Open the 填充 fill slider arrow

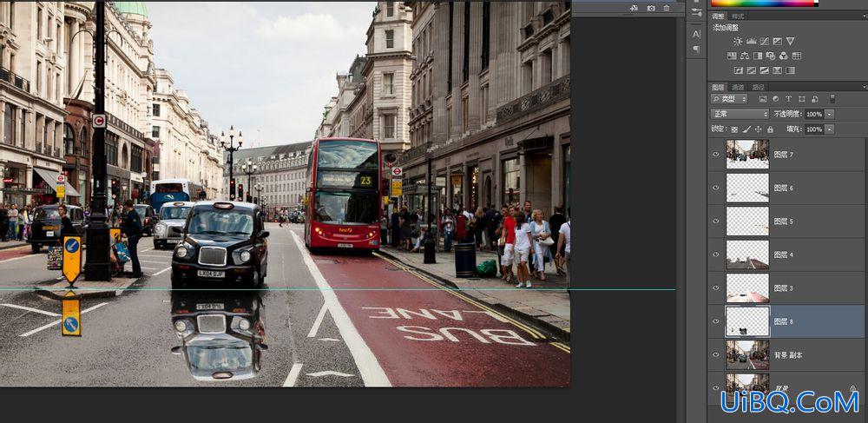pos(829,129)
